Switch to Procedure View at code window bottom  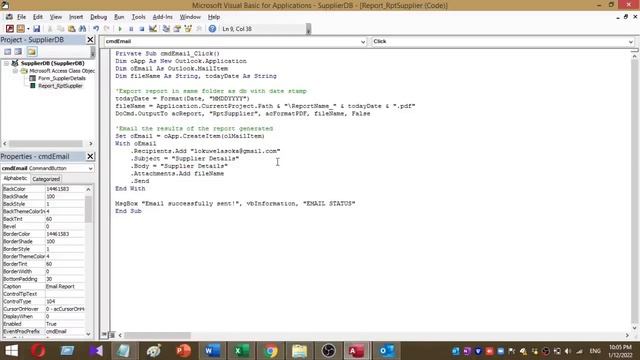click(104, 335)
